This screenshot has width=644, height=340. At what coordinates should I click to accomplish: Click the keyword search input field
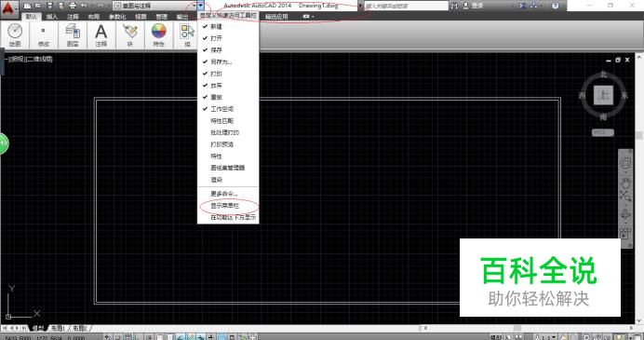click(406, 6)
